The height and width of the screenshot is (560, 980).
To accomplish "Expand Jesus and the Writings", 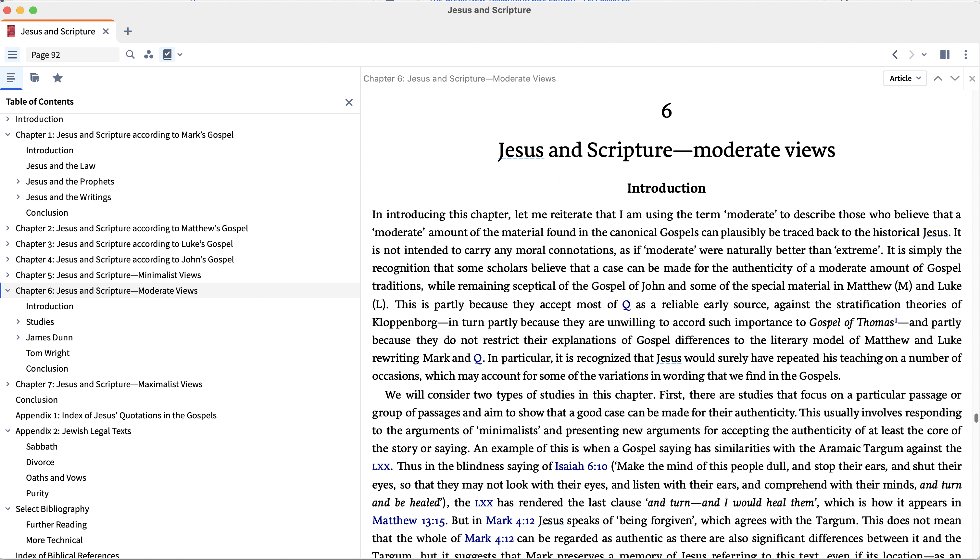I will click(x=18, y=197).
